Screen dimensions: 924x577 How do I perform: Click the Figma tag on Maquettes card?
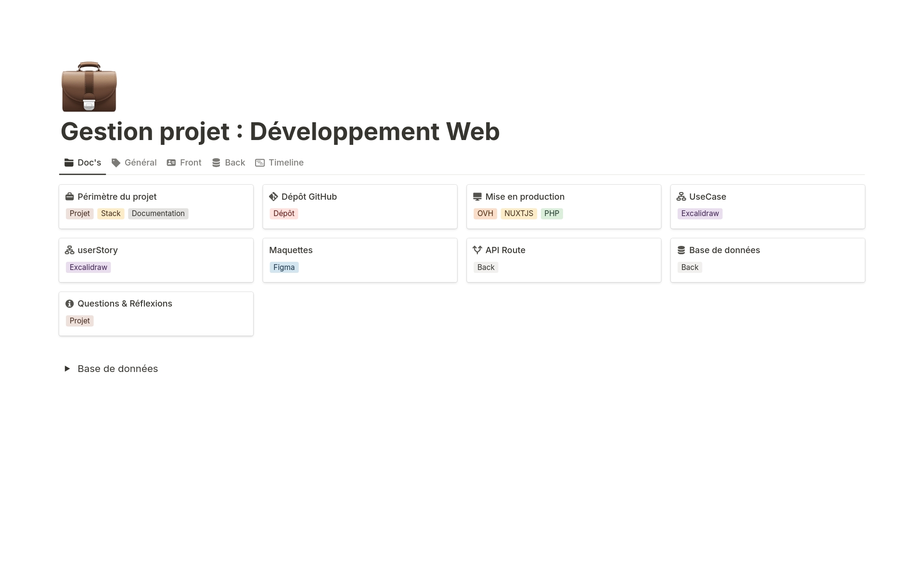(284, 267)
